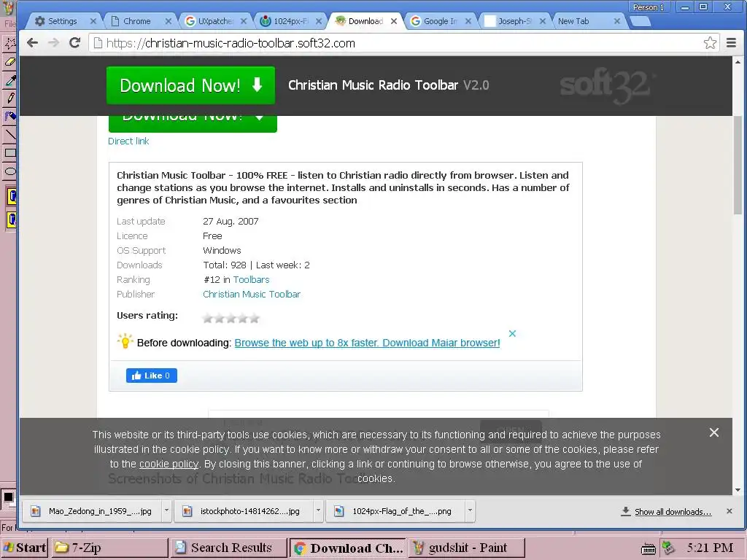
Task: Click the soft32 logo
Action: [607, 86]
